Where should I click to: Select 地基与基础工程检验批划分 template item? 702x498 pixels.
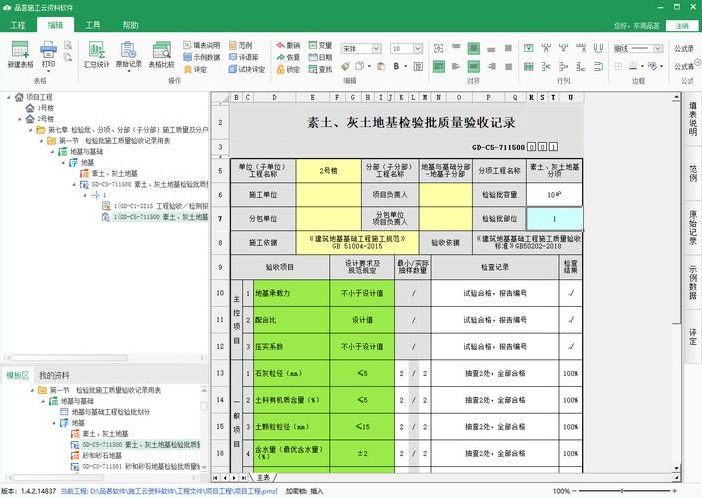105,412
